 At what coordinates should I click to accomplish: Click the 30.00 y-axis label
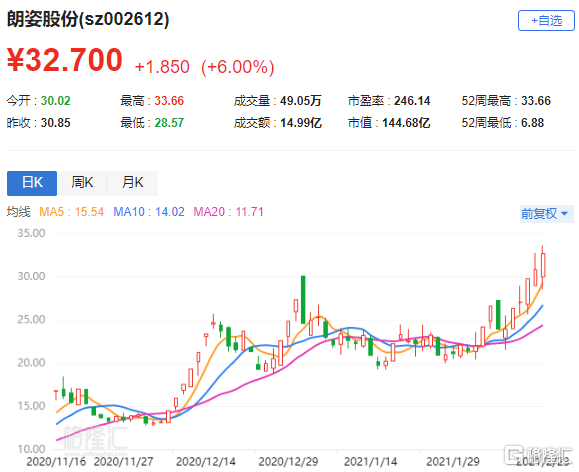click(x=31, y=276)
